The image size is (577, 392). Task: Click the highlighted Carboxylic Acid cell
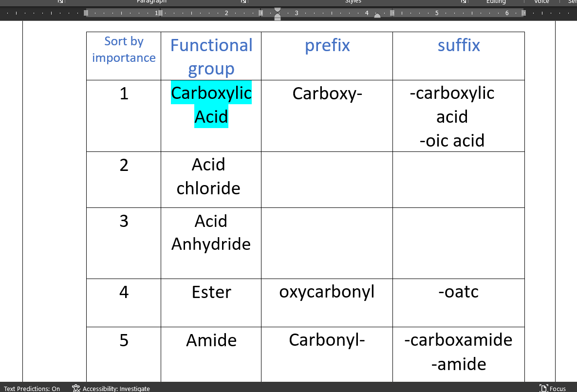[x=211, y=105]
